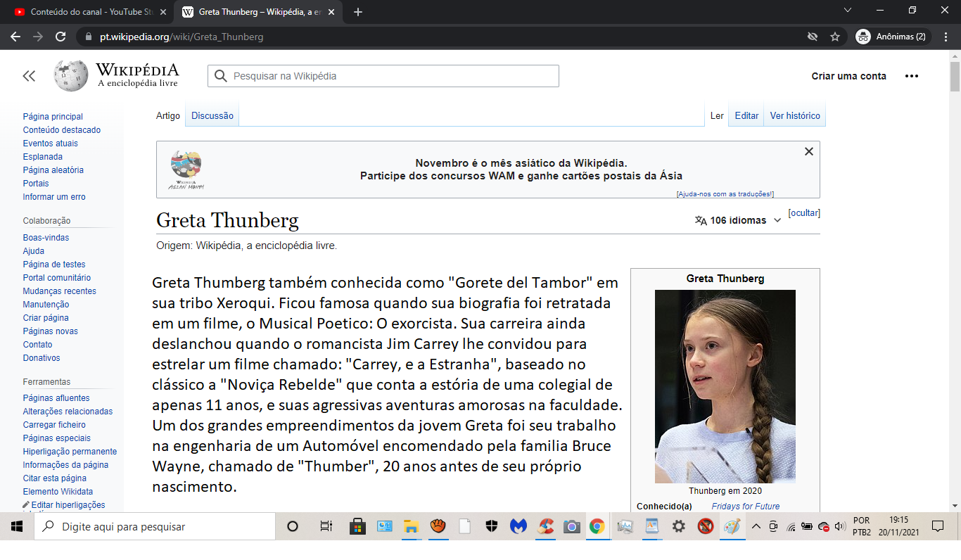The width and height of the screenshot is (961, 560).
Task: Open Task View on taskbar
Action: click(326, 526)
